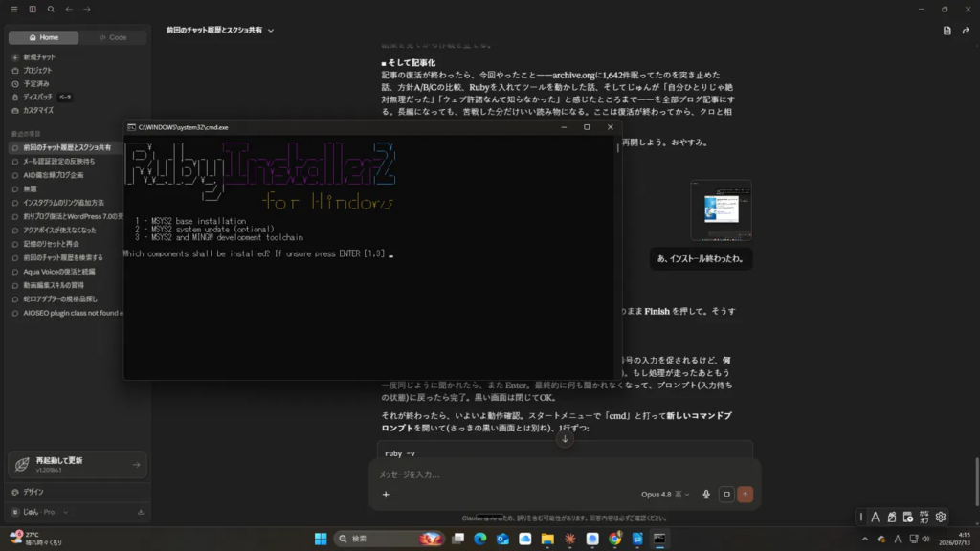980x551 pixels.
Task: Open the Windows Start button
Action: coord(321,539)
